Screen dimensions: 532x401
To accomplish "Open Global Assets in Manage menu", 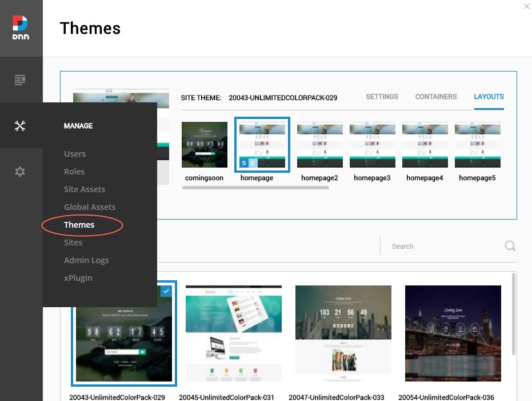I will (90, 207).
